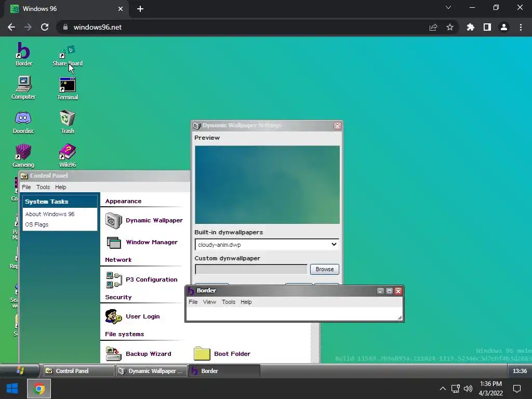This screenshot has height=399, width=532.
Task: Click the windows96.net address bar
Action: (x=237, y=27)
